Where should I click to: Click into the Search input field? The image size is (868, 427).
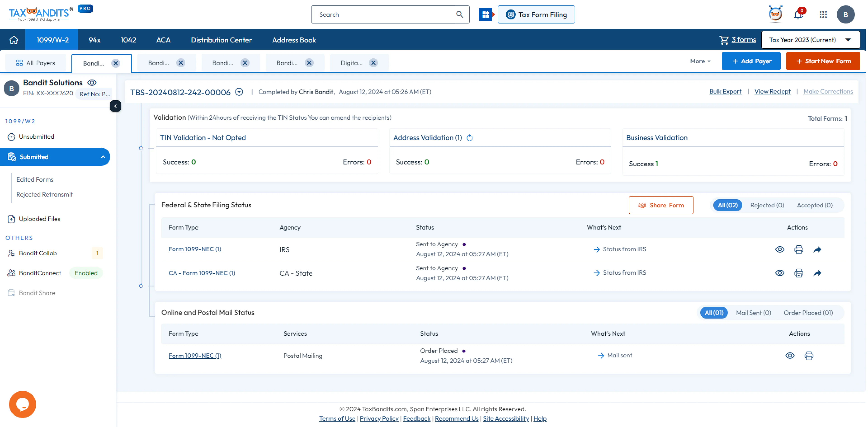tap(384, 14)
